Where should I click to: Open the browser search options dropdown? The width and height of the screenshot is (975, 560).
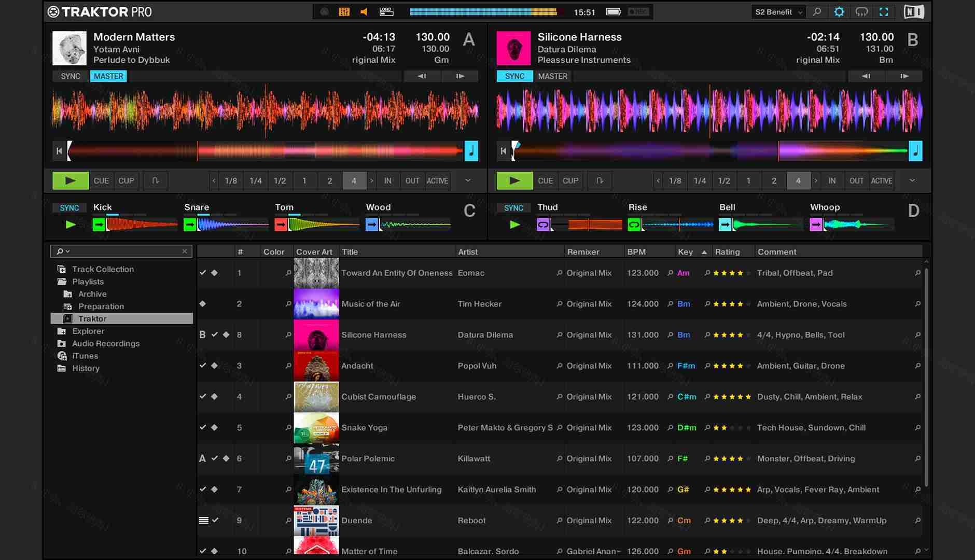63,251
